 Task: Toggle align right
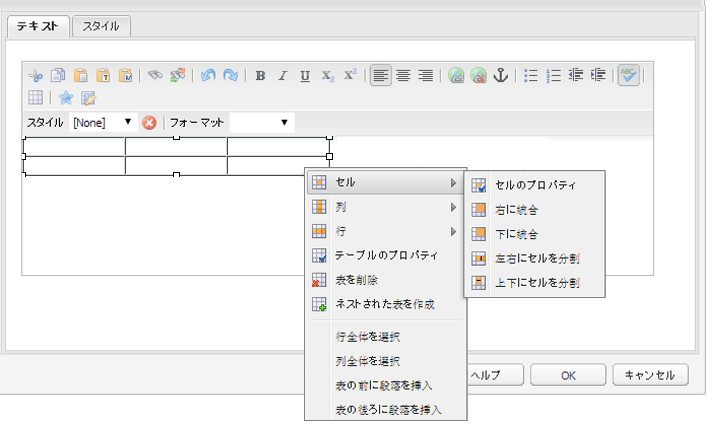(425, 75)
